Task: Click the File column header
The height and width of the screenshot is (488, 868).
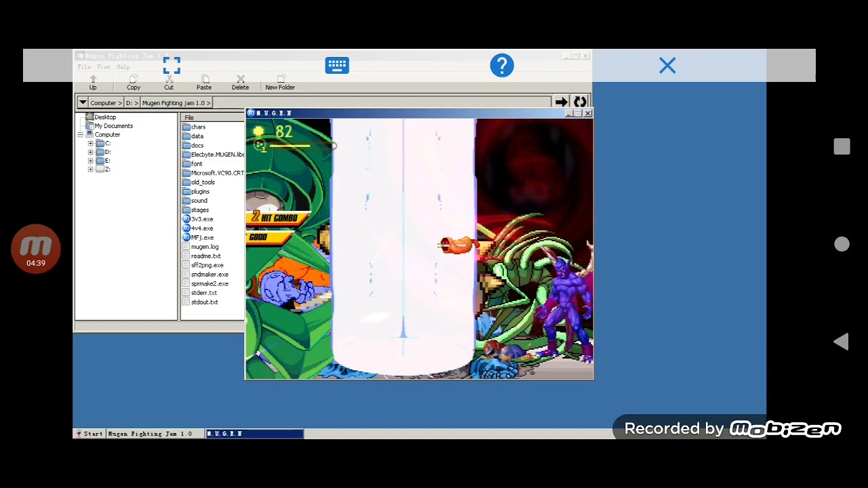Action: 213,117
